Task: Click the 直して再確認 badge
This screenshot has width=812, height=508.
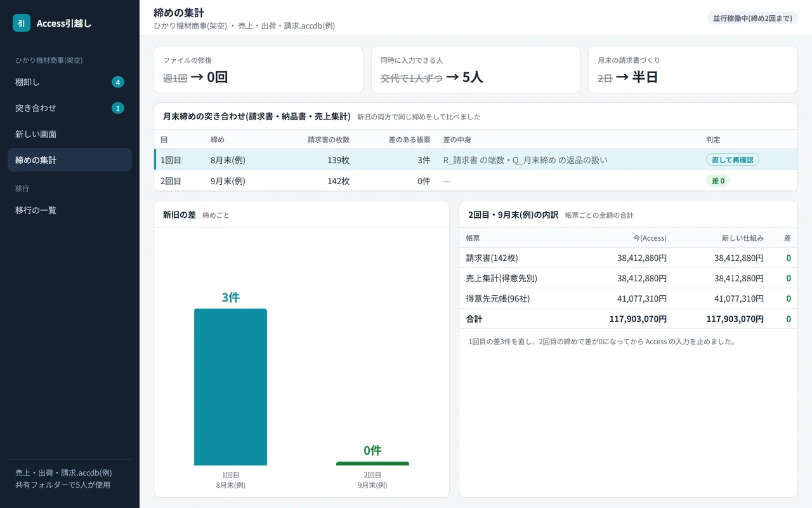Action: 733,160
